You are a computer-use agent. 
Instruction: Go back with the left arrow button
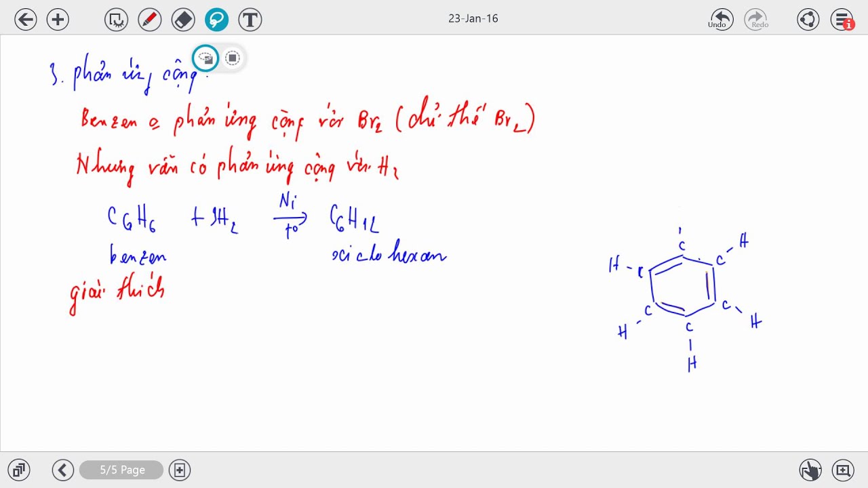click(26, 20)
